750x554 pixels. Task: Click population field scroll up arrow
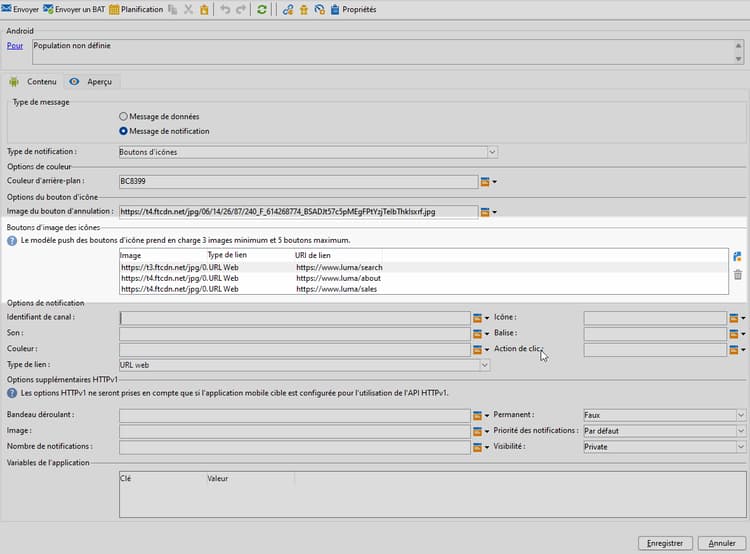pos(739,45)
